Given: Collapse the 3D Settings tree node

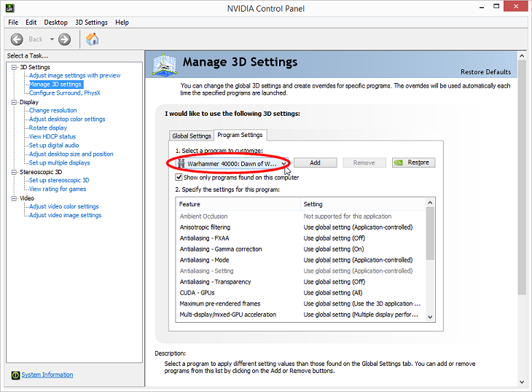Looking at the screenshot, I should [14, 67].
